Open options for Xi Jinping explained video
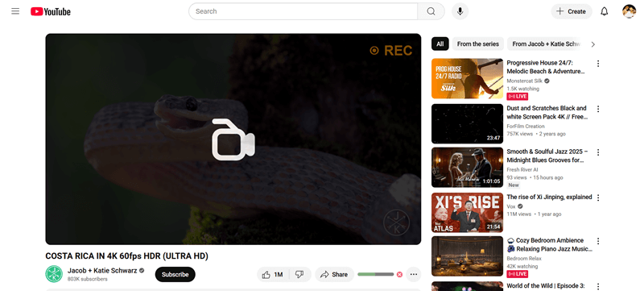Image resolution: width=644 pixels, height=291 pixels. tap(598, 197)
